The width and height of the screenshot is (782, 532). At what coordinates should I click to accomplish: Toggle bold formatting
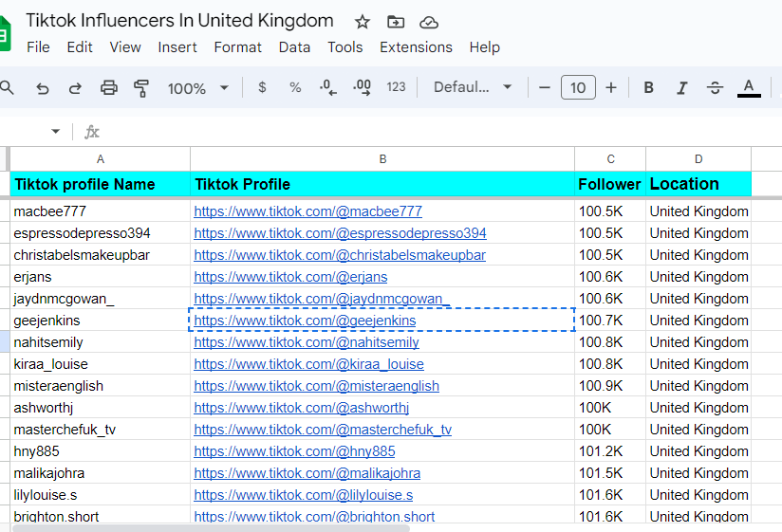click(x=648, y=88)
